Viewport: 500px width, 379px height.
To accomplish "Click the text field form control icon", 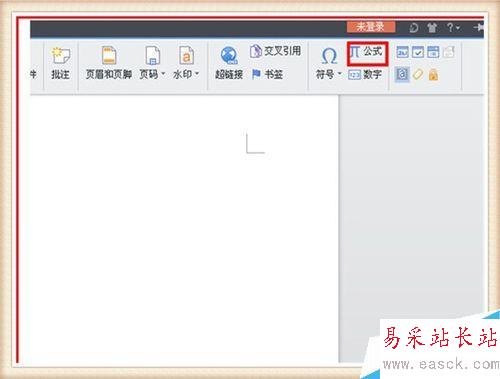I will pyautogui.click(x=402, y=52).
